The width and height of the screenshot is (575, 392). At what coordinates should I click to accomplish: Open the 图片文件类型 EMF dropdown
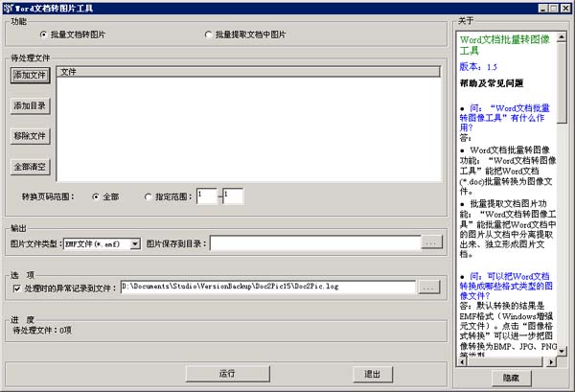(135, 244)
